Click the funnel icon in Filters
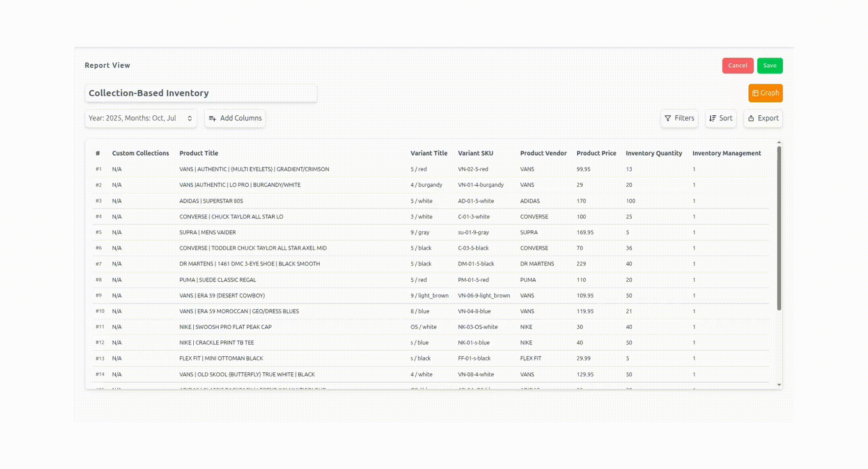The height and width of the screenshot is (469, 868). click(668, 118)
